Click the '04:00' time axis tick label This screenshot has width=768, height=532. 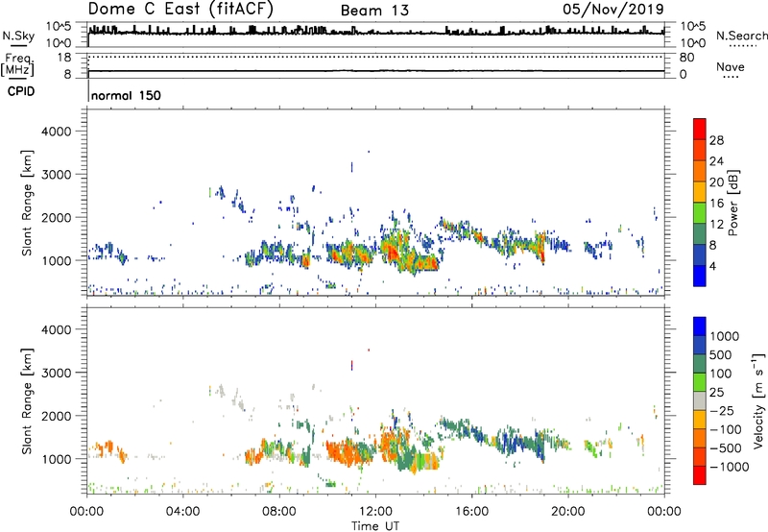point(183,512)
